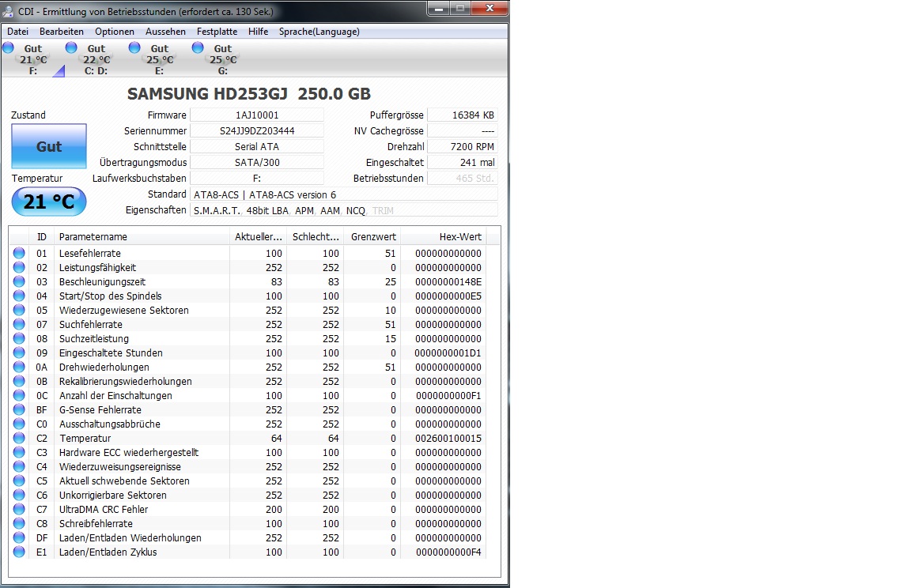This screenshot has width=911, height=588.
Task: Open the Hilfe menu
Action: (x=258, y=32)
